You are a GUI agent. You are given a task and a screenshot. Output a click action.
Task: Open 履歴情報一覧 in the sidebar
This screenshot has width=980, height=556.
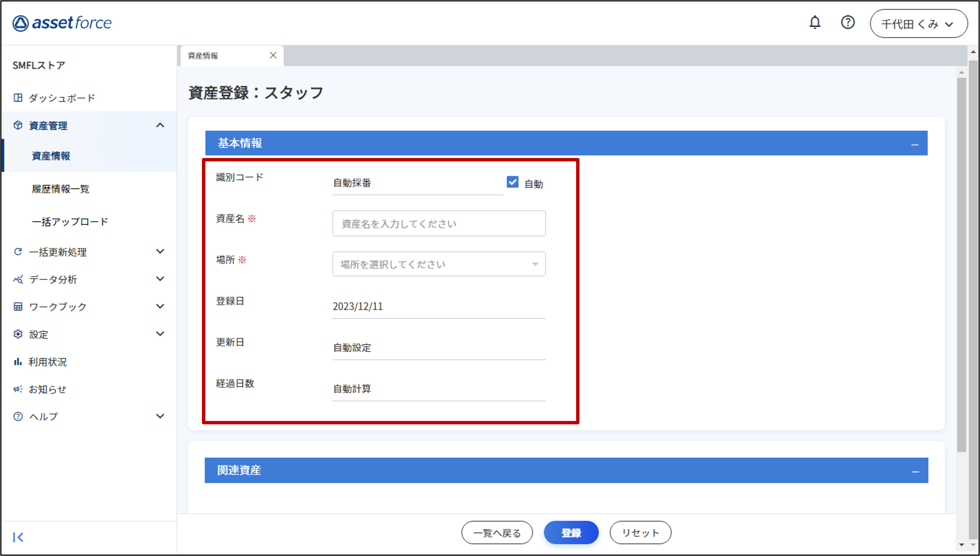coord(60,188)
